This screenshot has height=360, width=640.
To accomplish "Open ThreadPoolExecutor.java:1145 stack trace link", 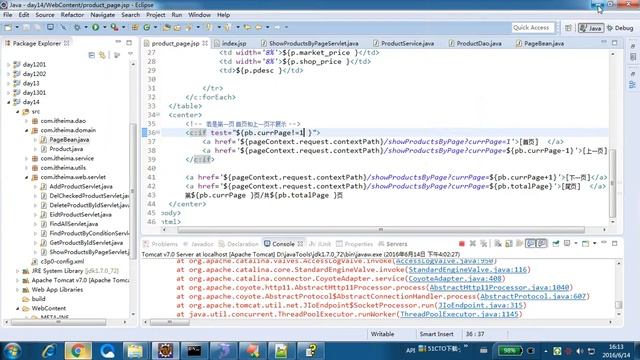I will (459, 314).
